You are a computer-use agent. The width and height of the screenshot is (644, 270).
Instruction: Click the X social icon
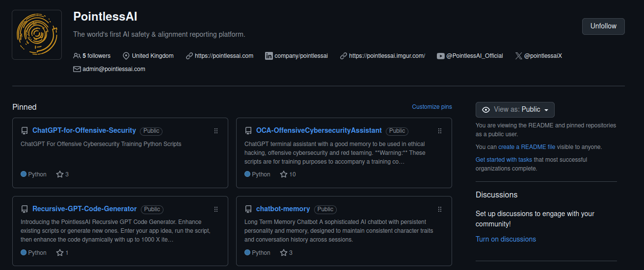point(519,56)
